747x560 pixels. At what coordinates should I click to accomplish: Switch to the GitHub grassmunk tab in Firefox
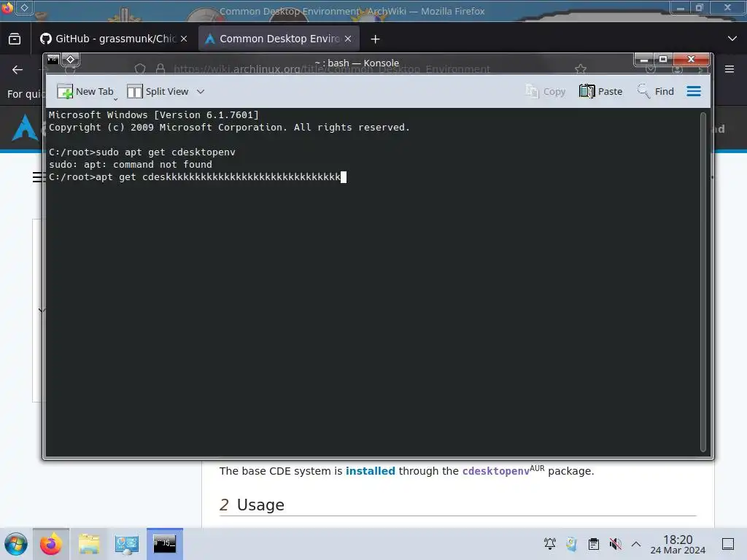point(115,39)
